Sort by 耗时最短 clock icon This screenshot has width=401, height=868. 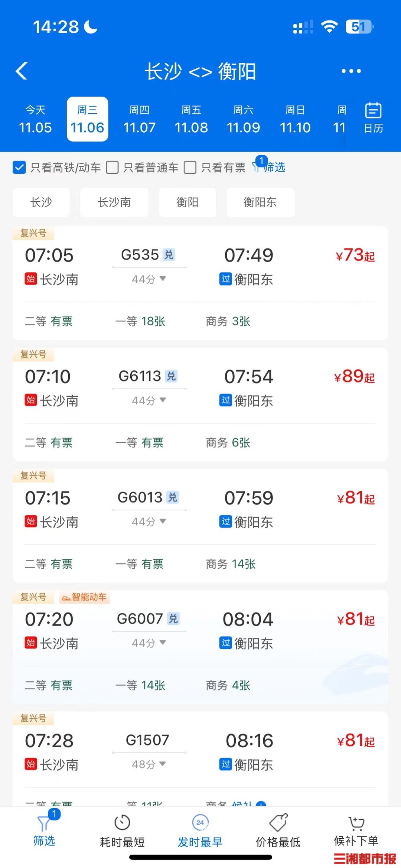pyautogui.click(x=122, y=823)
